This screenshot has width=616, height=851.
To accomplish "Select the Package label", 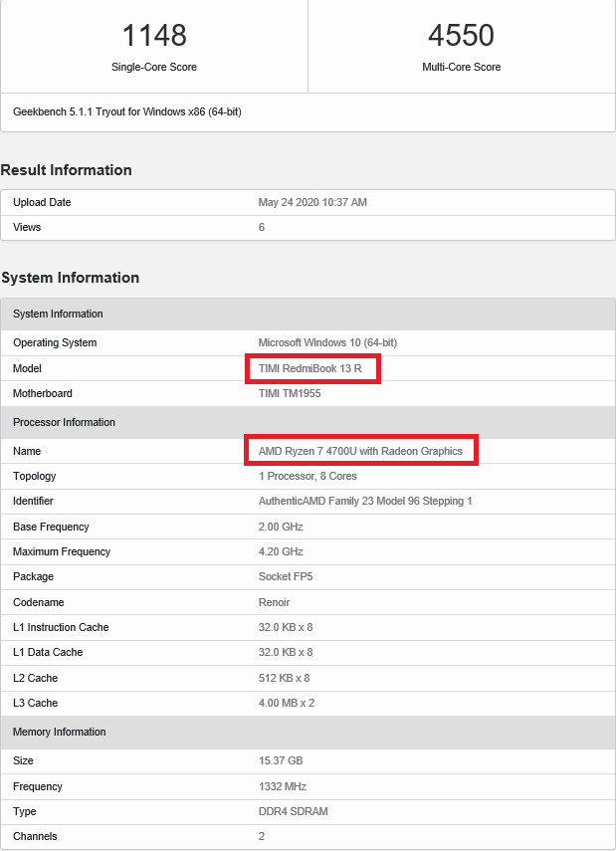I will coord(33,577).
